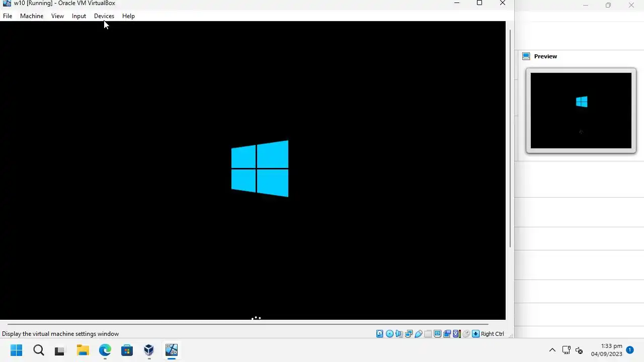Click the network tray icon
Screen dimensions: 644x362
click(x=566, y=350)
